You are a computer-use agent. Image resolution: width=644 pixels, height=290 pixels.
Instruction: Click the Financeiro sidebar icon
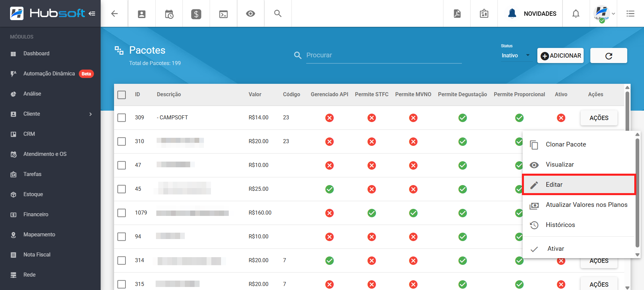tap(13, 215)
